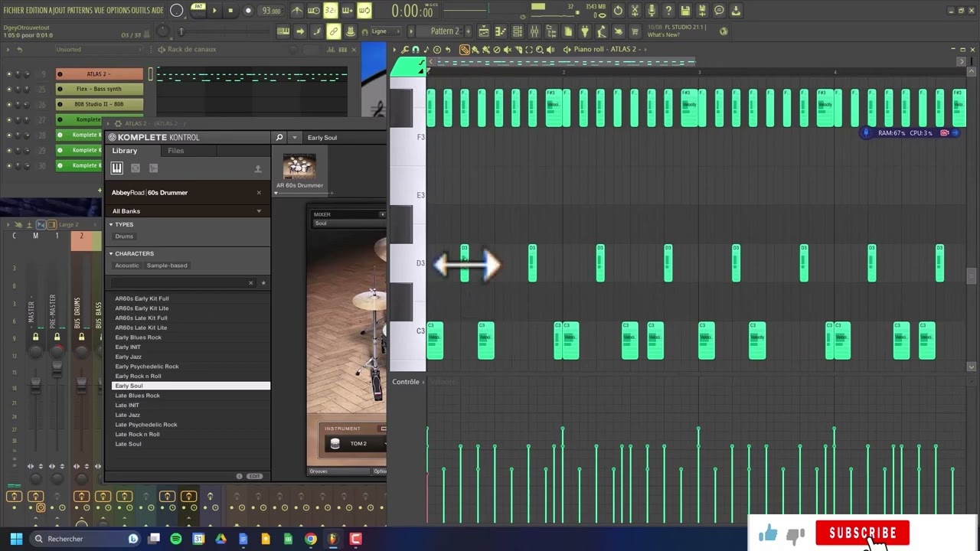This screenshot has height=551, width=980.
Task: Open the EDITION menu
Action: click(x=36, y=11)
